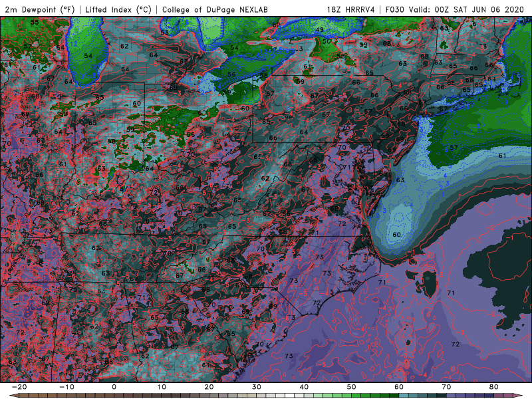Click the '10' colorbar tick label
The image size is (532, 399).
click(162, 387)
